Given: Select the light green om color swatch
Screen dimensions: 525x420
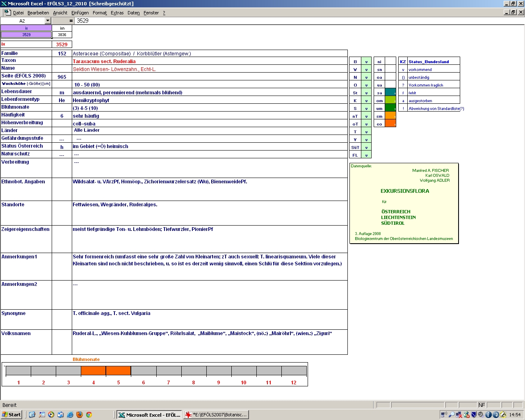Looking at the screenshot, I should (390, 100).
